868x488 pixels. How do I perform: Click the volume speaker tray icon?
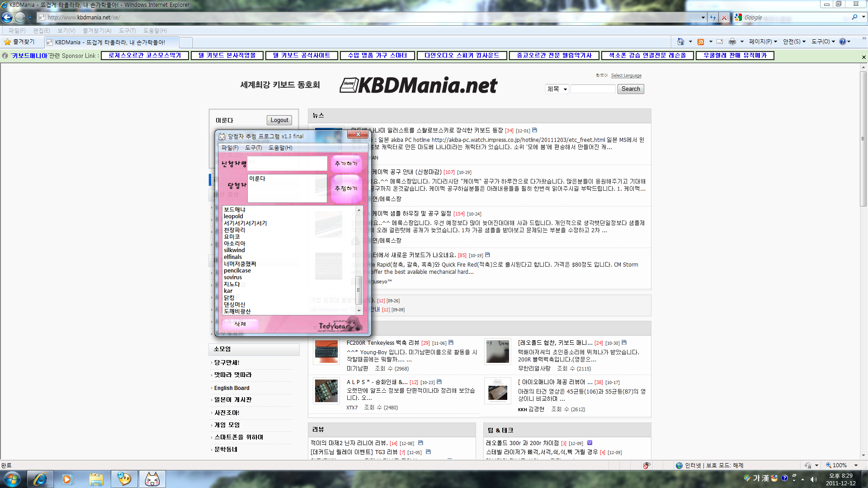[814, 479]
